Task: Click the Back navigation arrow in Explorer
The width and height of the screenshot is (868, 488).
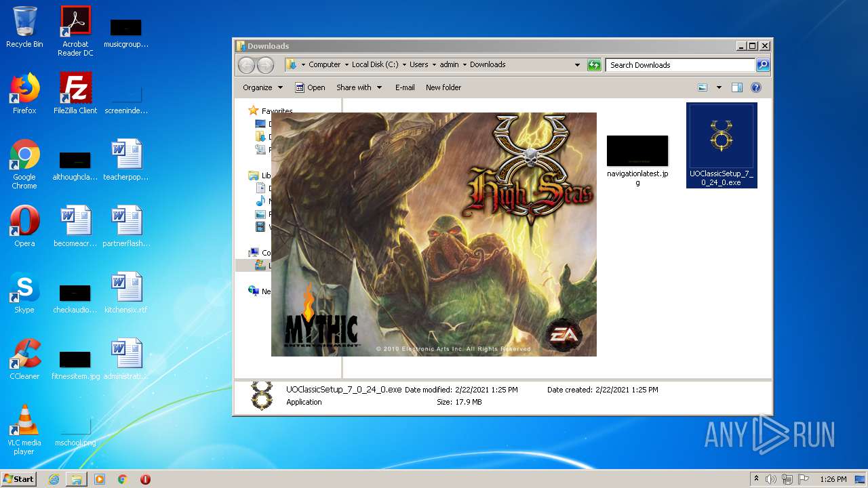Action: click(x=246, y=65)
